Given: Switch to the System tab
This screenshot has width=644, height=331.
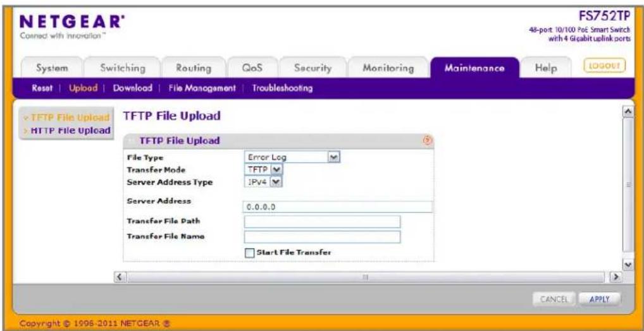Looking at the screenshot, I should [51, 68].
